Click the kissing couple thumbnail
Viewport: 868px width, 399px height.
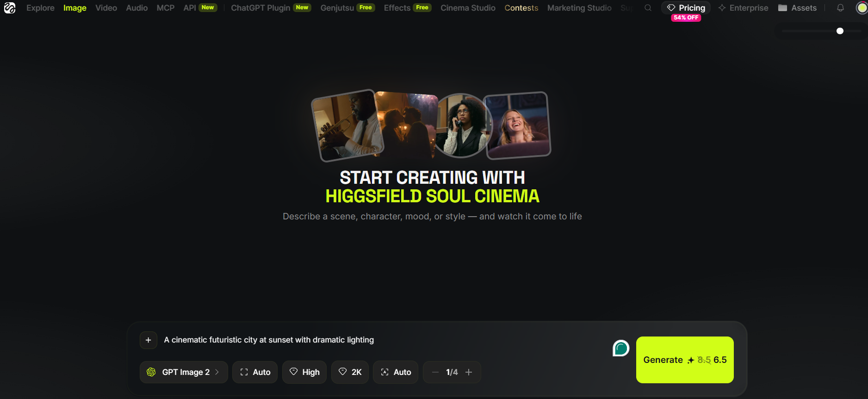[407, 124]
